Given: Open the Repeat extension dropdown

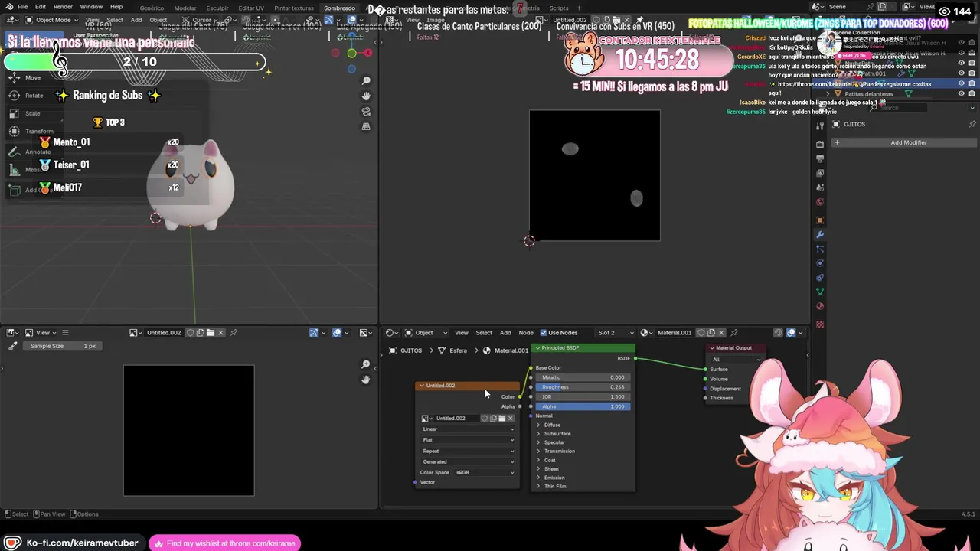Looking at the screenshot, I should (x=468, y=451).
